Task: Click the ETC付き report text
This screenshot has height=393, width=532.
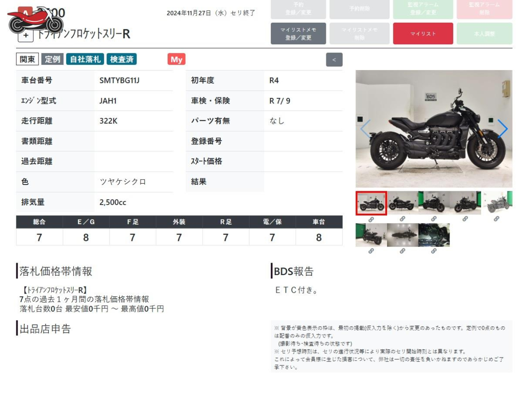Action: (297, 291)
